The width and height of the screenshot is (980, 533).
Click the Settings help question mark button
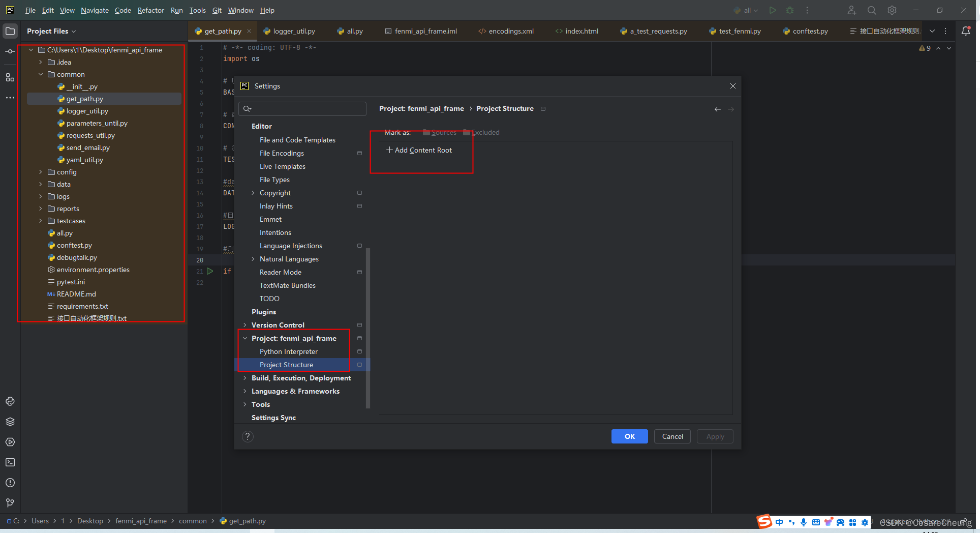248,436
